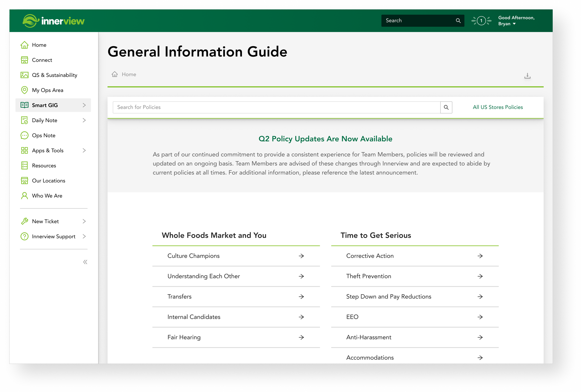Open notifications badge showing 1

pos(481,21)
